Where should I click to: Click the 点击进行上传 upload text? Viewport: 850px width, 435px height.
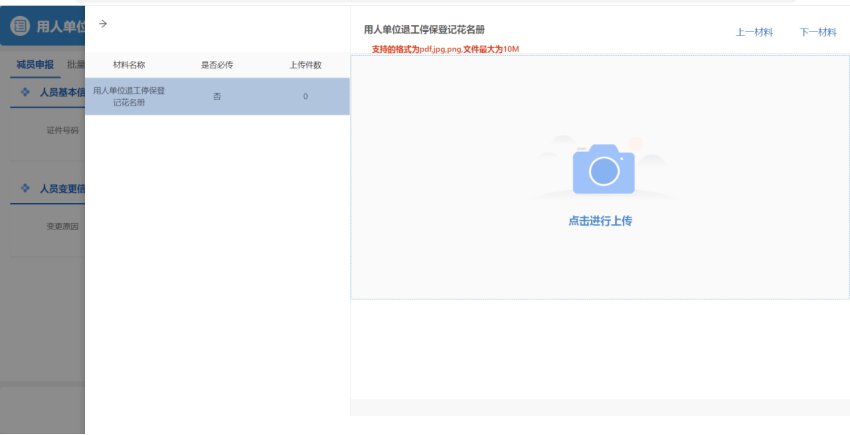pyautogui.click(x=600, y=221)
